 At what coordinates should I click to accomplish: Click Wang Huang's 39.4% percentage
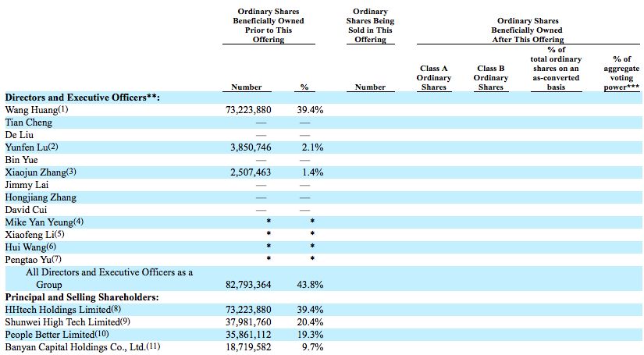point(310,110)
